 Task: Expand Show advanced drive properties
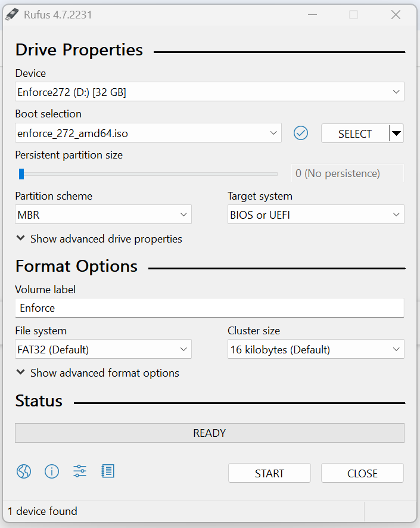(99, 239)
